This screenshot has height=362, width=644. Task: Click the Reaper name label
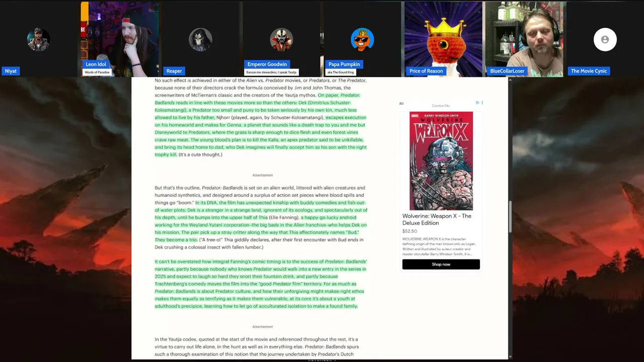[x=174, y=71]
